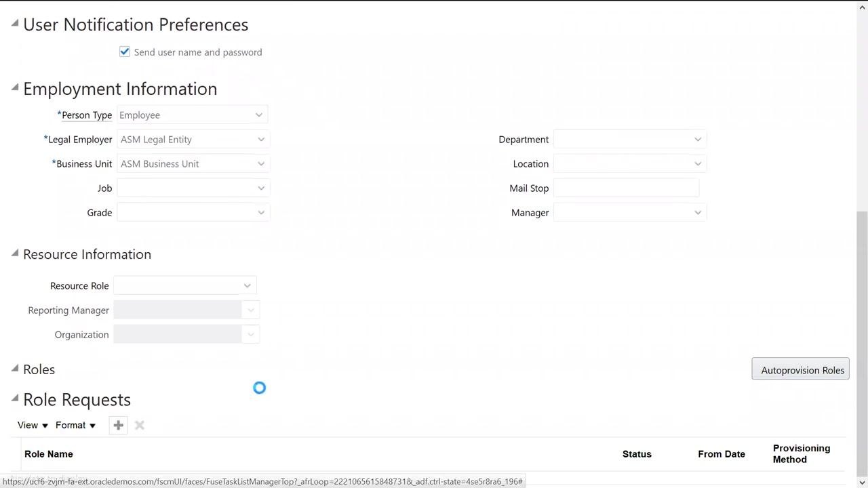Click the page vertical scrollbar thumb
The width and height of the screenshot is (868, 488).
862,344
